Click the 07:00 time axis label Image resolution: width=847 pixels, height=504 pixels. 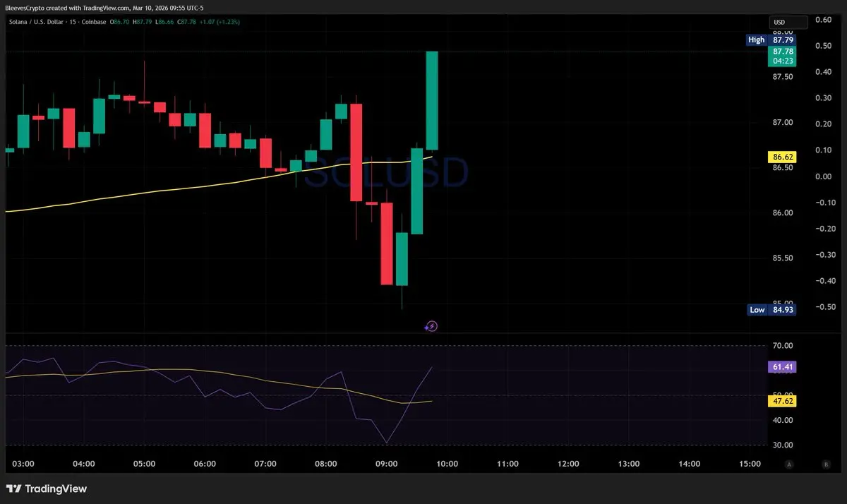265,464
